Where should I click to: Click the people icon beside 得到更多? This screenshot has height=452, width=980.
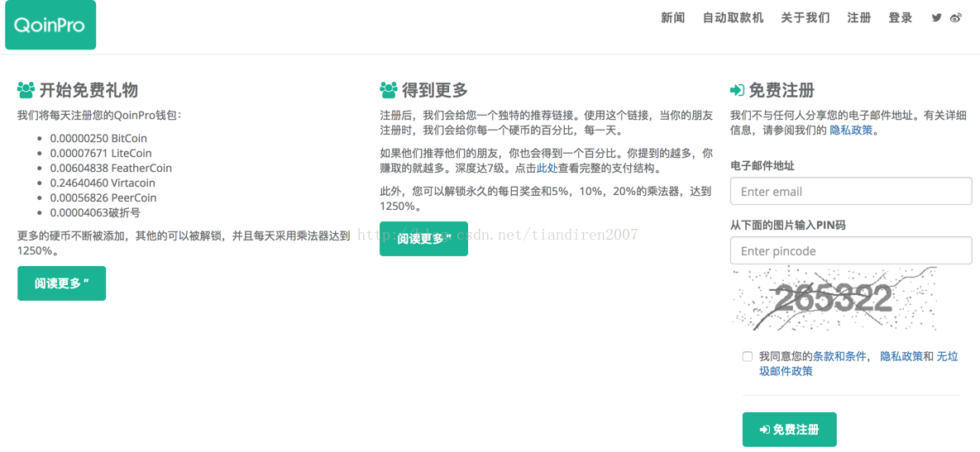tap(388, 91)
